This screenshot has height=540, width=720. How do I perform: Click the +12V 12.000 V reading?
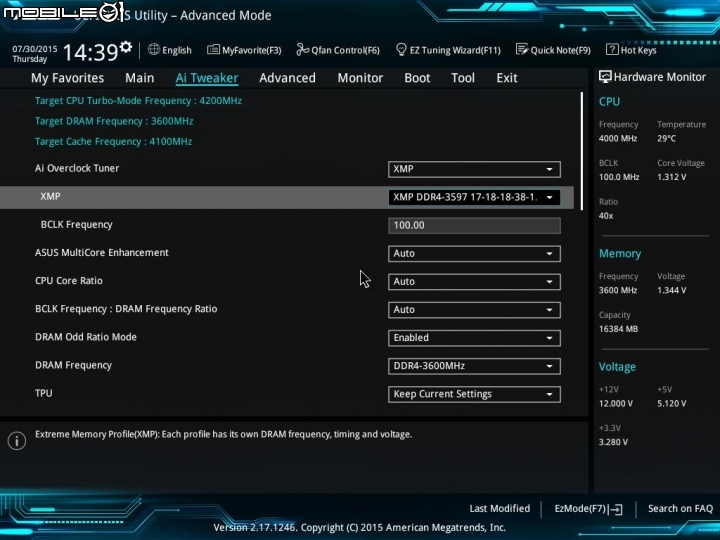(x=616, y=404)
